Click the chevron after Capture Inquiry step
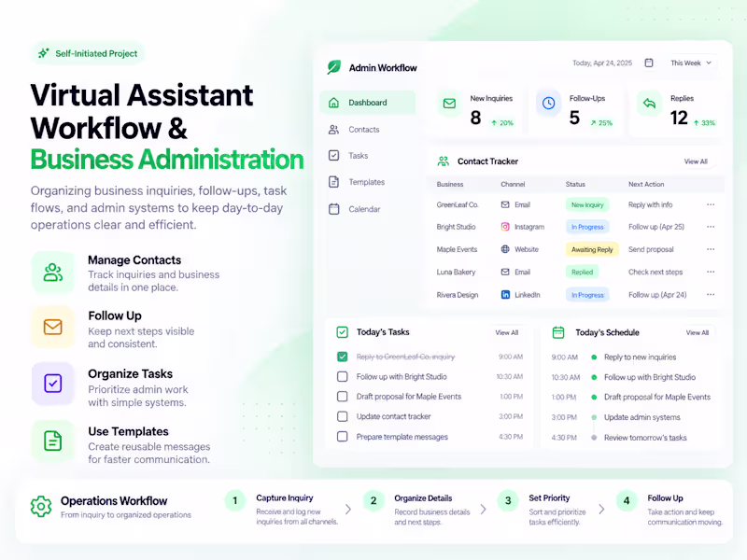747x560 pixels. [x=348, y=510]
